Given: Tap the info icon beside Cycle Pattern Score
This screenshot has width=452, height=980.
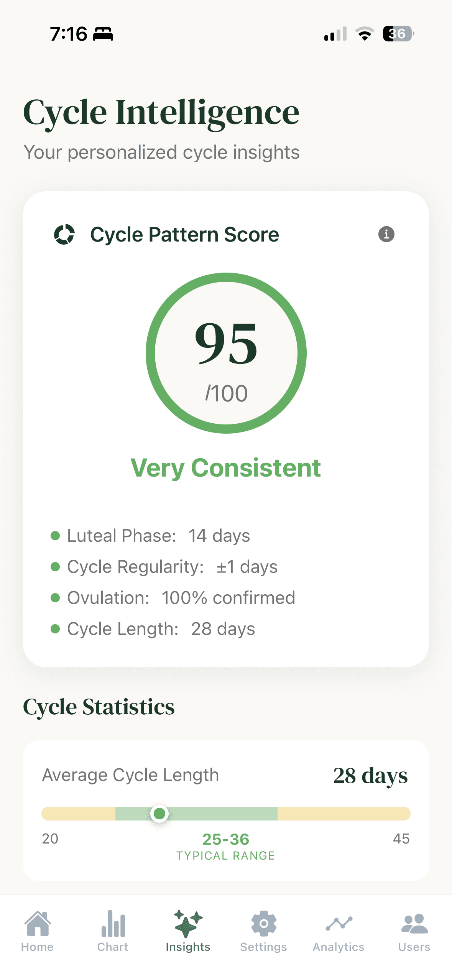Looking at the screenshot, I should click(386, 234).
